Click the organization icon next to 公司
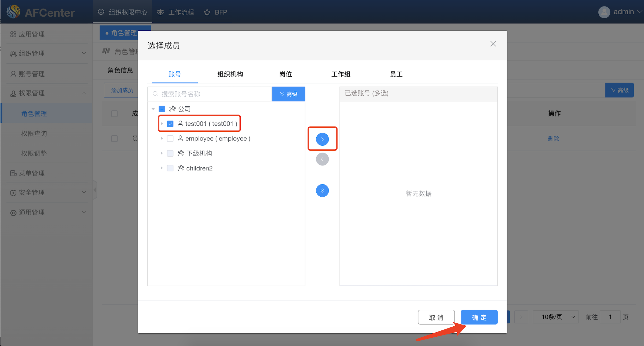This screenshot has width=644, height=346. 172,109
